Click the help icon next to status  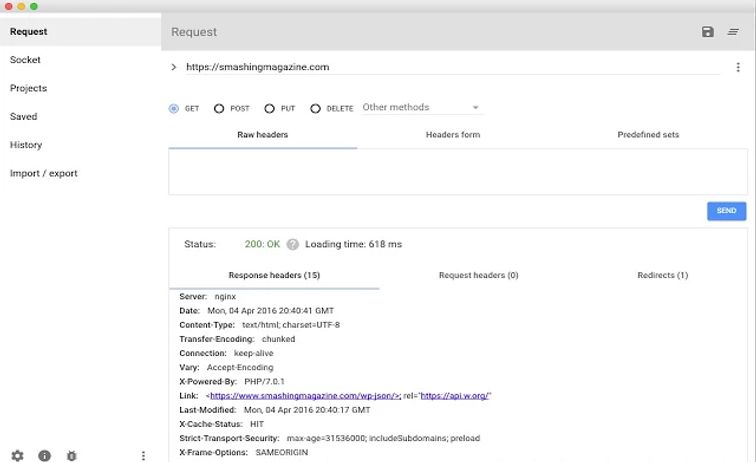tap(293, 244)
